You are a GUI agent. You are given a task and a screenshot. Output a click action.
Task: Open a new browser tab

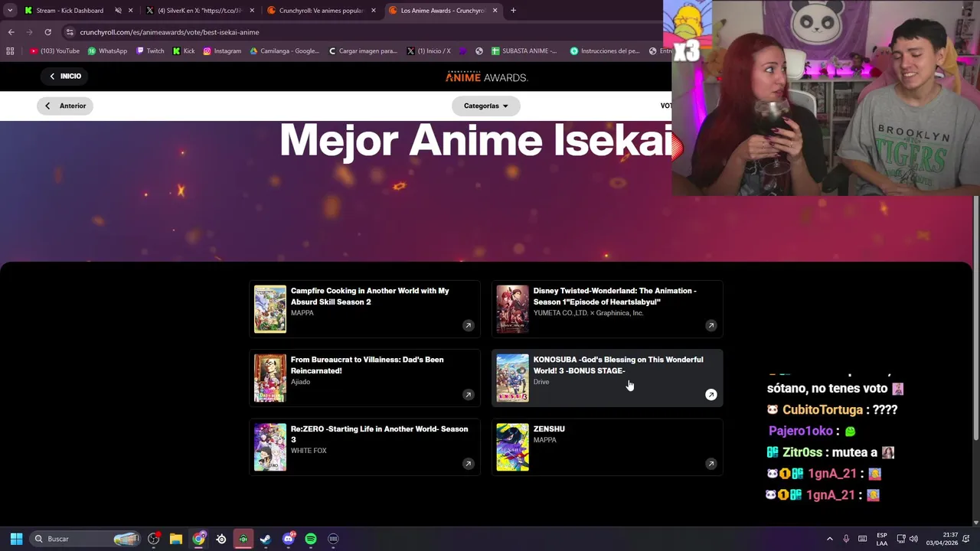[x=513, y=11]
